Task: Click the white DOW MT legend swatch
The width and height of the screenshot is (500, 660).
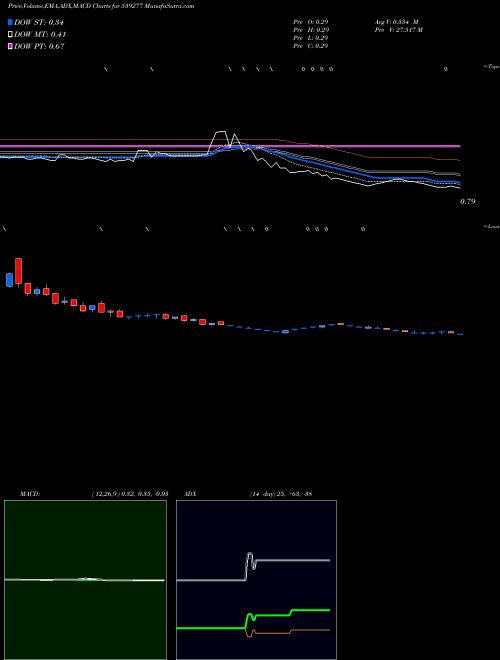Action: [x=10, y=34]
